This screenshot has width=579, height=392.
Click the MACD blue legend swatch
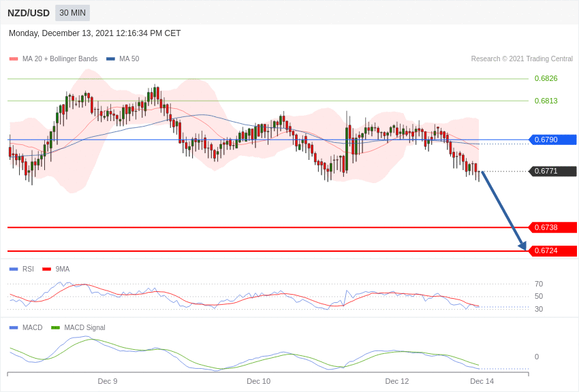[14, 327]
